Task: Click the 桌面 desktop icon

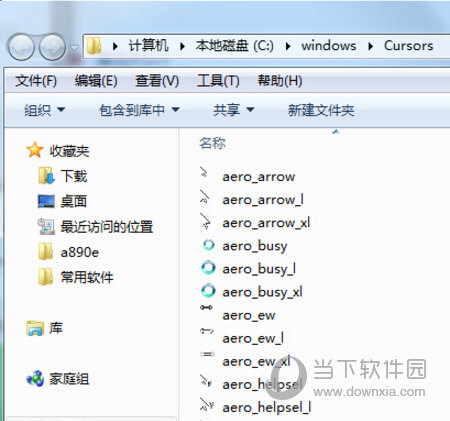Action: pyautogui.click(x=46, y=201)
